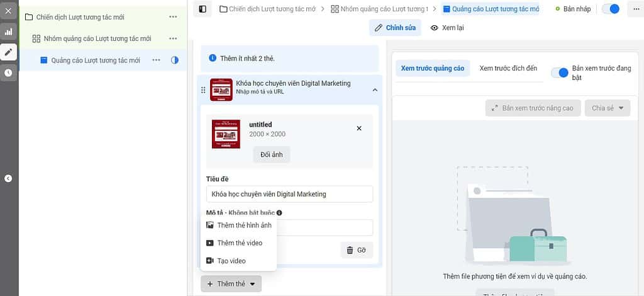Click the untitled image thumbnail

[226, 134]
